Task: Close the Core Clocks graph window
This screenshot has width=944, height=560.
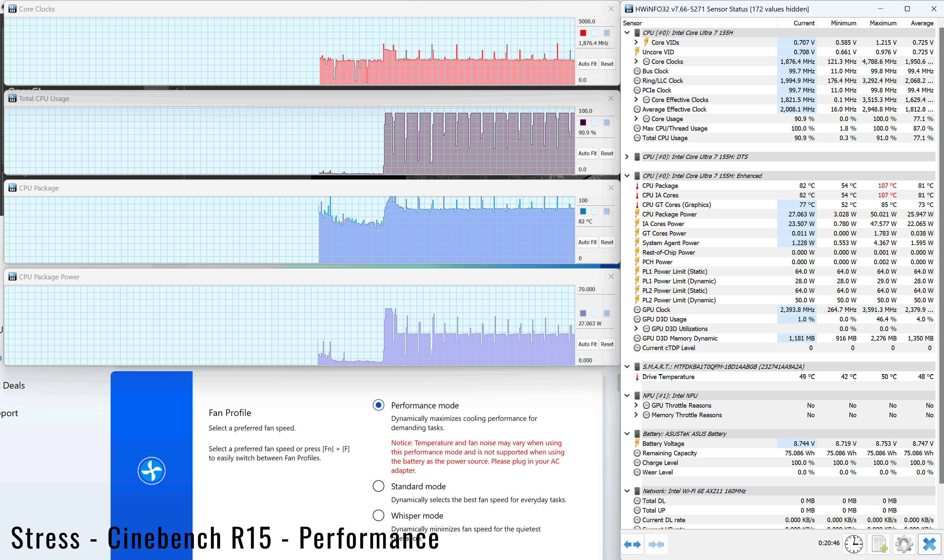Action: tap(611, 9)
